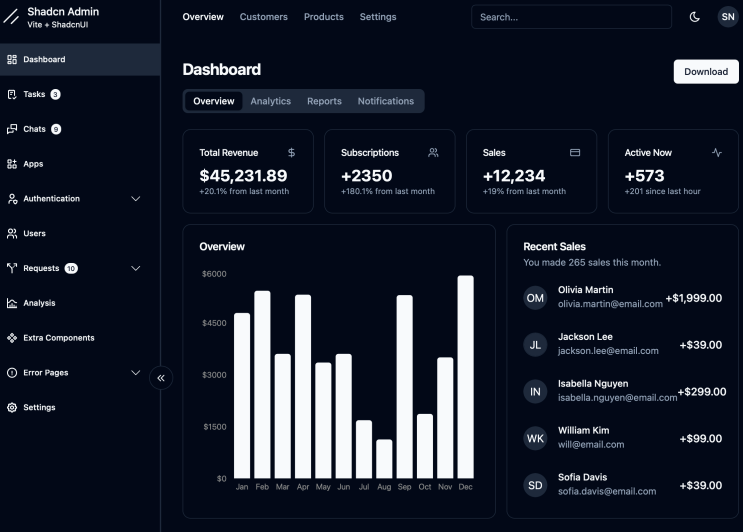Click the IN avatar for Isabella Nguyen
The height and width of the screenshot is (532, 743).
point(535,392)
